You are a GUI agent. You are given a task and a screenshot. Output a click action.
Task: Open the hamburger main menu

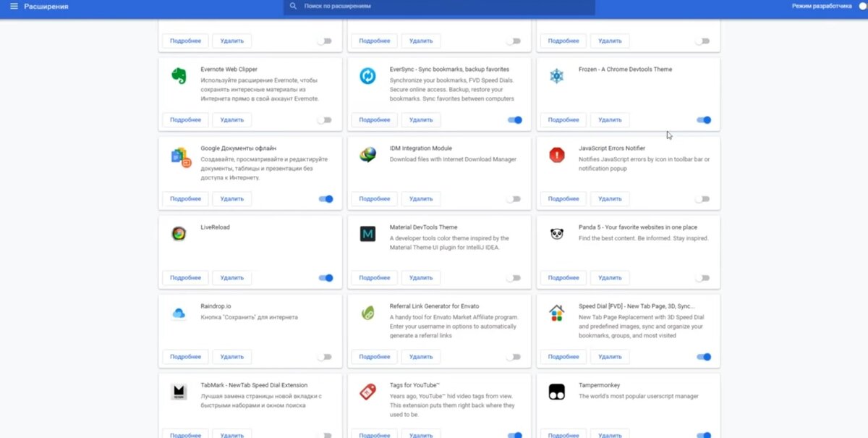[x=14, y=7]
